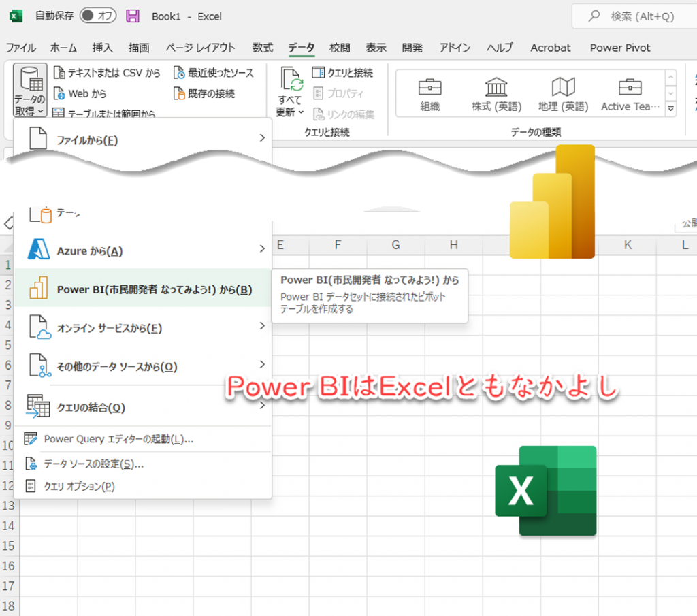Switch to the Acrobat tab
697x616 pixels.
coord(550,48)
